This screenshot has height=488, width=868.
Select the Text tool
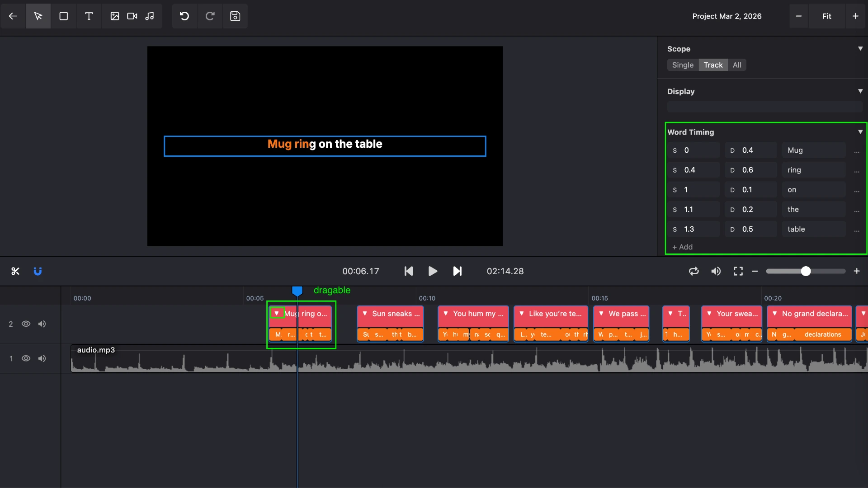pyautogui.click(x=89, y=16)
